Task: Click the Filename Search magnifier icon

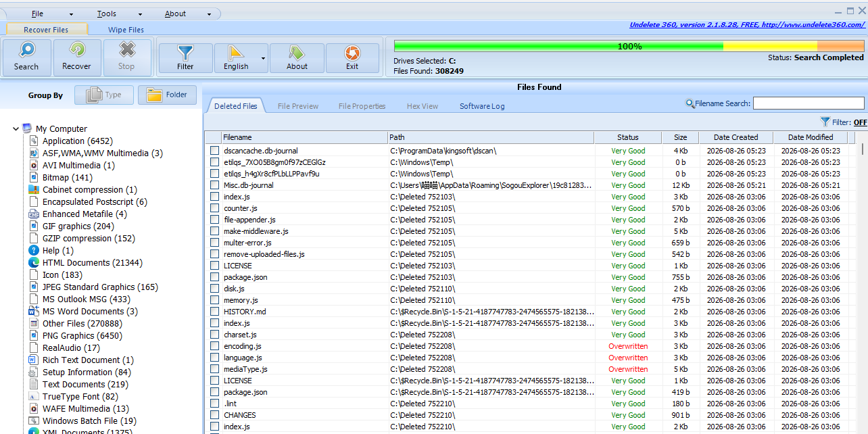Action: click(x=690, y=103)
